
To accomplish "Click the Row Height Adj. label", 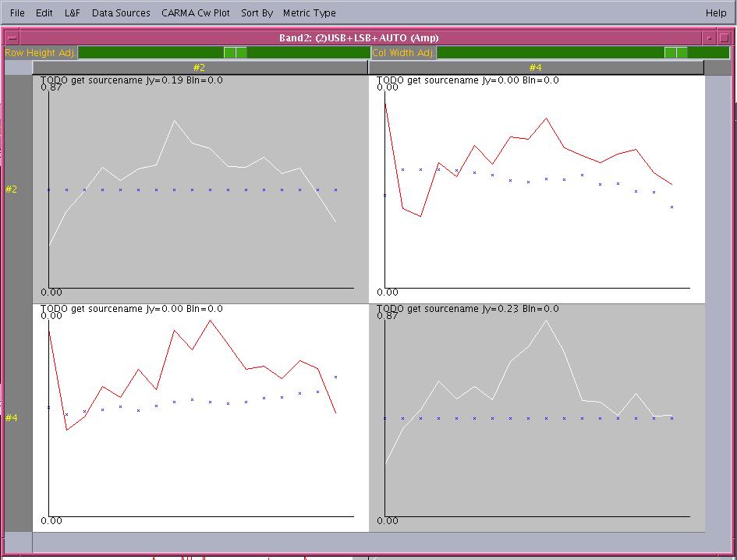I will tap(41, 53).
